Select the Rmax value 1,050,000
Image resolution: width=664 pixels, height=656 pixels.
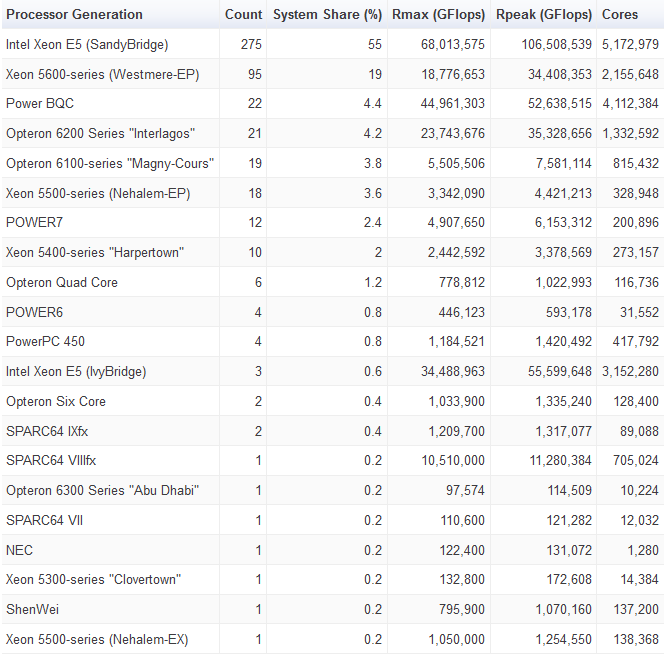tap(456, 639)
